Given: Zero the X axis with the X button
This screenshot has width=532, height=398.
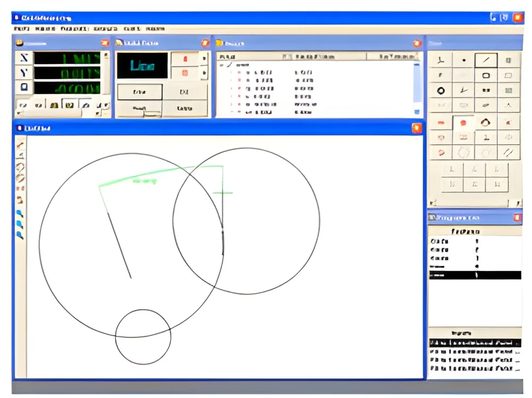Looking at the screenshot, I should tap(24, 57).
